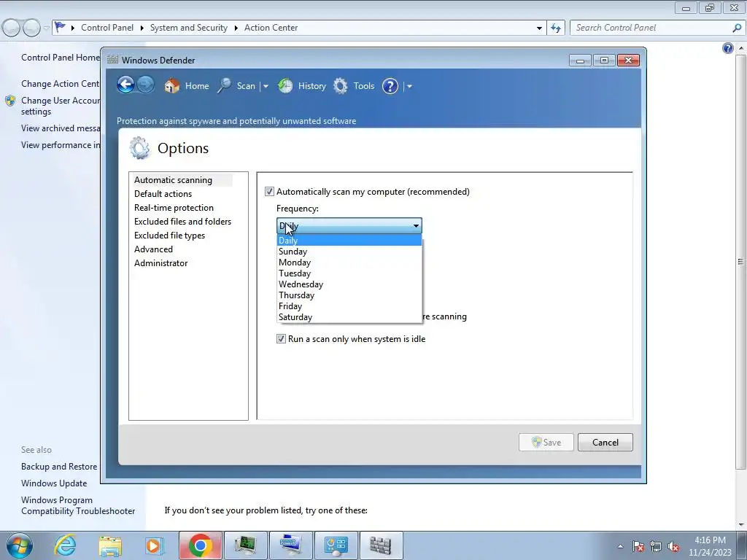The height and width of the screenshot is (560, 747).
Task: Open the Tools page in Defender
Action: point(354,86)
